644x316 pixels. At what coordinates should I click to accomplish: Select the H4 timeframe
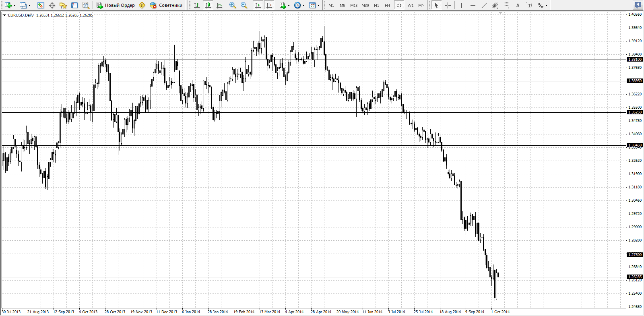pos(388,5)
